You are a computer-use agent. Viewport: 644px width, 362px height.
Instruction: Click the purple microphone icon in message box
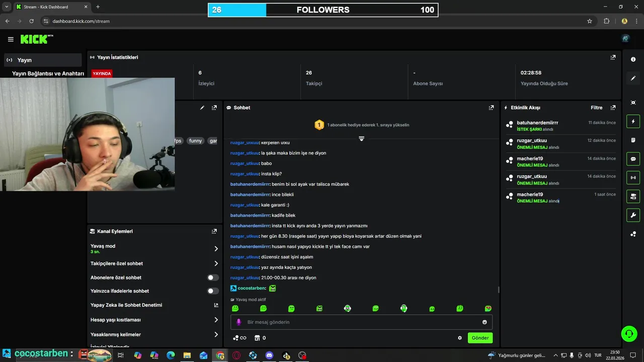click(x=239, y=322)
